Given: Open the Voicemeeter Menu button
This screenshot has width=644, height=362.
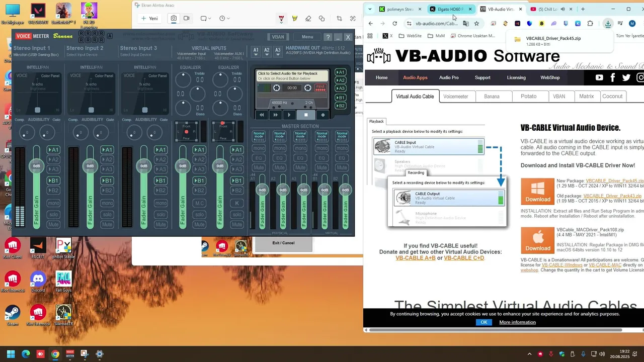Looking at the screenshot, I should point(307,37).
